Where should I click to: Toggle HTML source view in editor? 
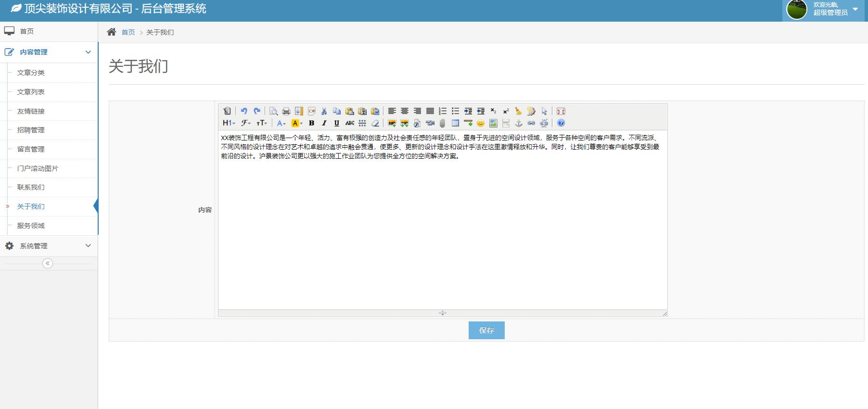click(227, 111)
